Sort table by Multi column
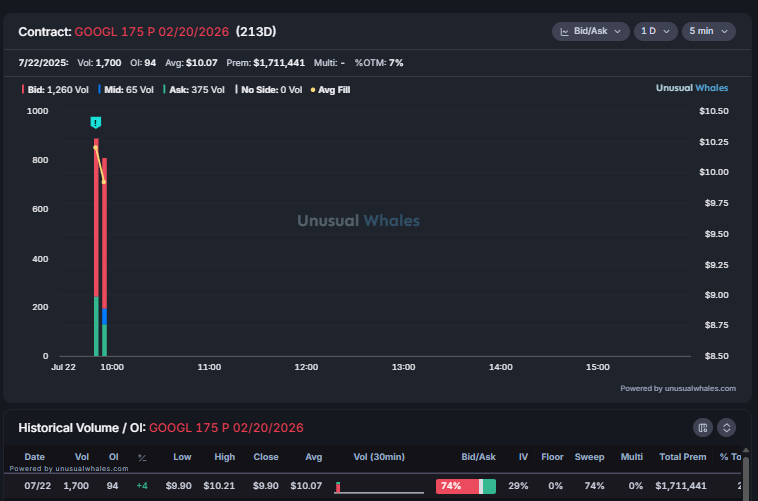The image size is (758, 501). [x=631, y=457]
